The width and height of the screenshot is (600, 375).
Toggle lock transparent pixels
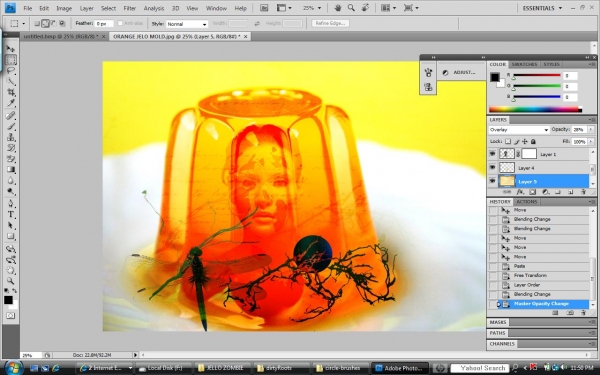[x=508, y=141]
